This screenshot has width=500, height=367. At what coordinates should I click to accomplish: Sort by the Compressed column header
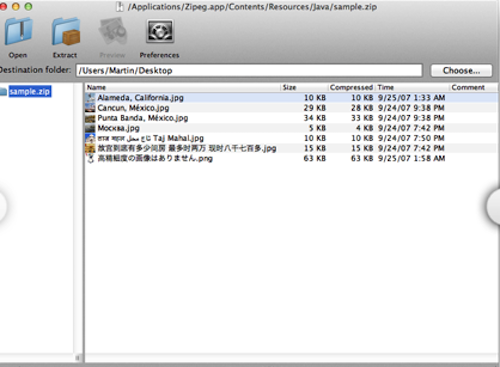(x=351, y=87)
